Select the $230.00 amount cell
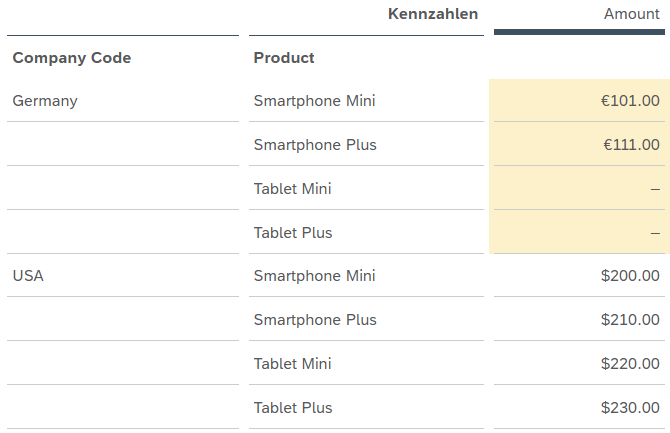The width and height of the screenshot is (670, 433). [630, 408]
